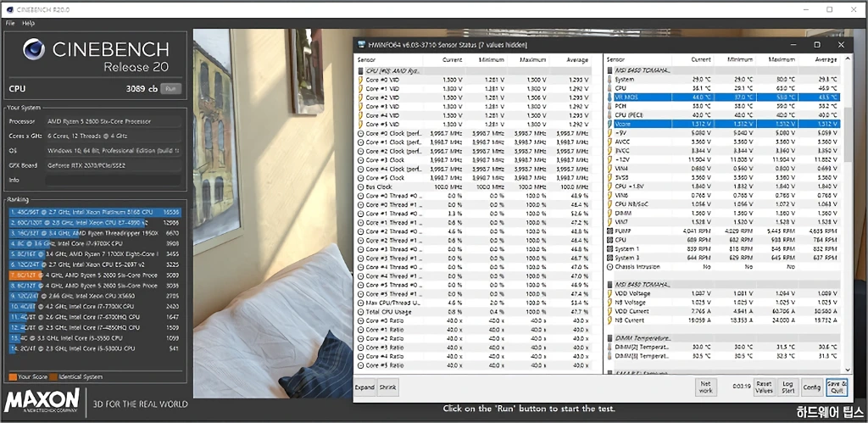
Task: Click the Max CPU/Thread Usage row icon
Action: point(361,303)
